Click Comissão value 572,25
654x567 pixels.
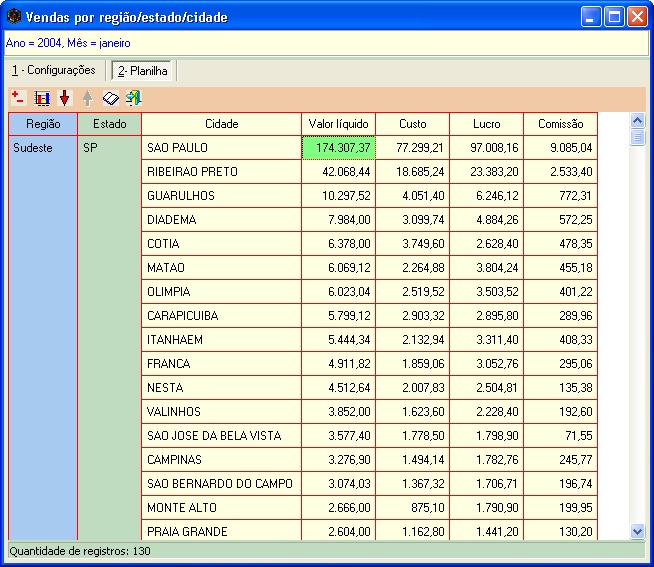pyautogui.click(x=561, y=220)
